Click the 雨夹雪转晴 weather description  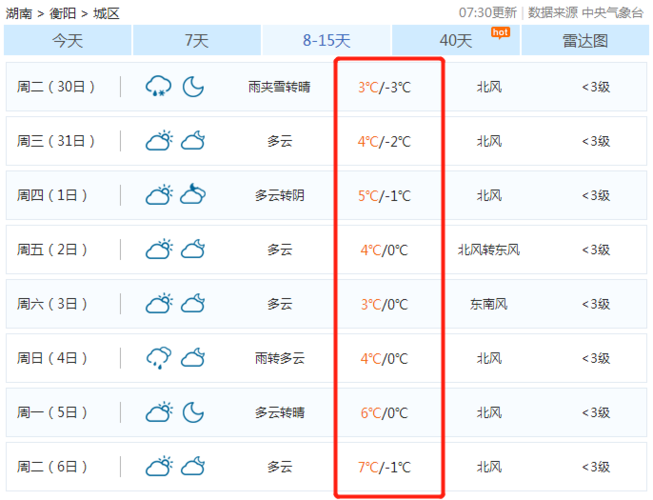(279, 87)
